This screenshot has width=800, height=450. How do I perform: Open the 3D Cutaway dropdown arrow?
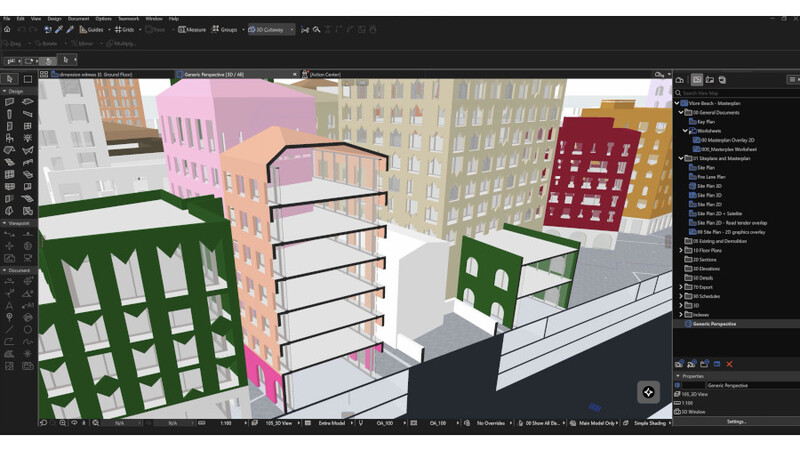coord(292,30)
